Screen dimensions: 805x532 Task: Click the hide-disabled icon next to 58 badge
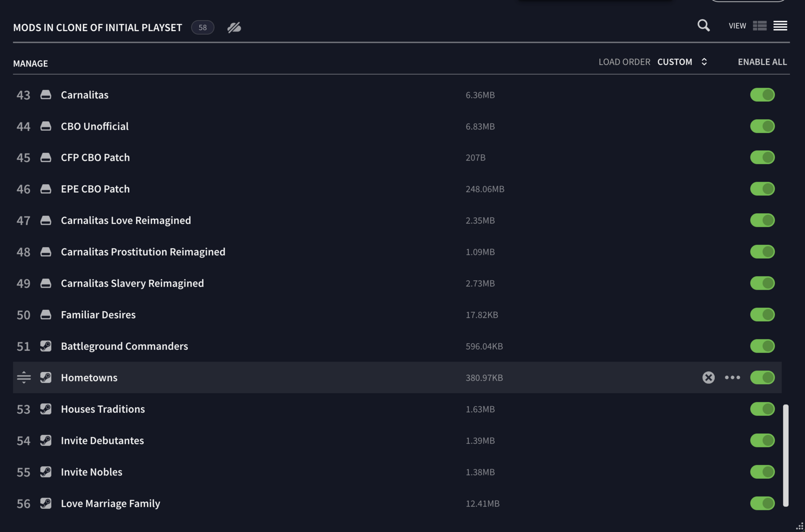234,27
